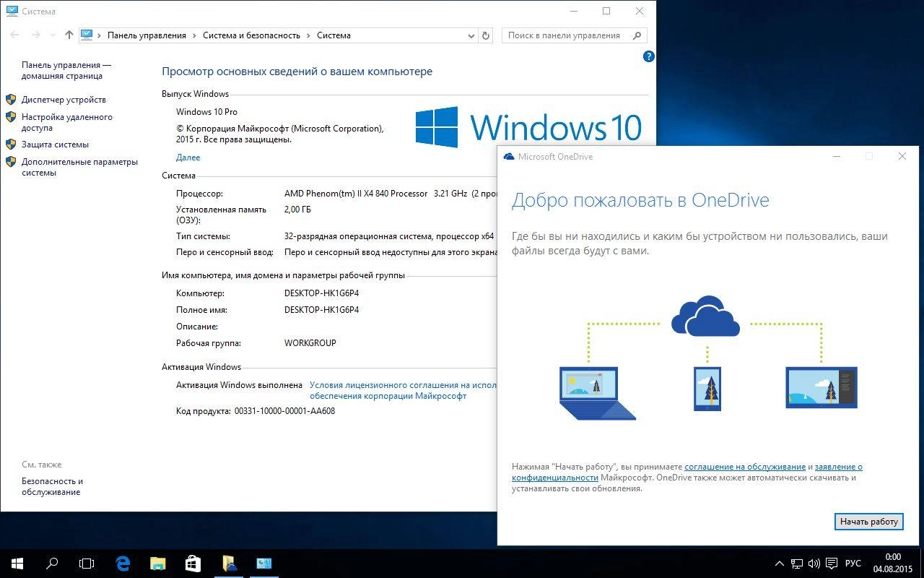Open 'Настройка удаленного доступа' link
The height and width of the screenshot is (578, 924).
(66, 122)
